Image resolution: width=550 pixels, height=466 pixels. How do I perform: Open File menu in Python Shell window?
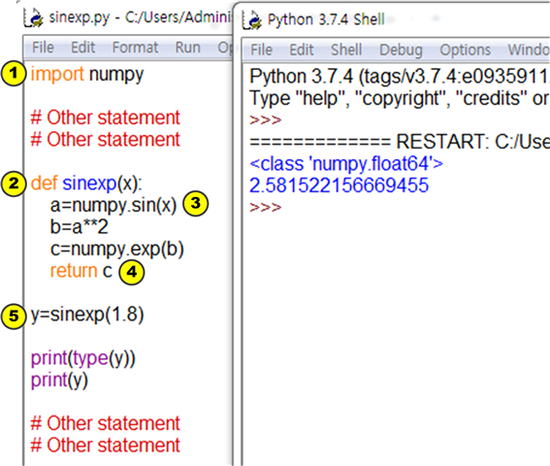[x=261, y=50]
